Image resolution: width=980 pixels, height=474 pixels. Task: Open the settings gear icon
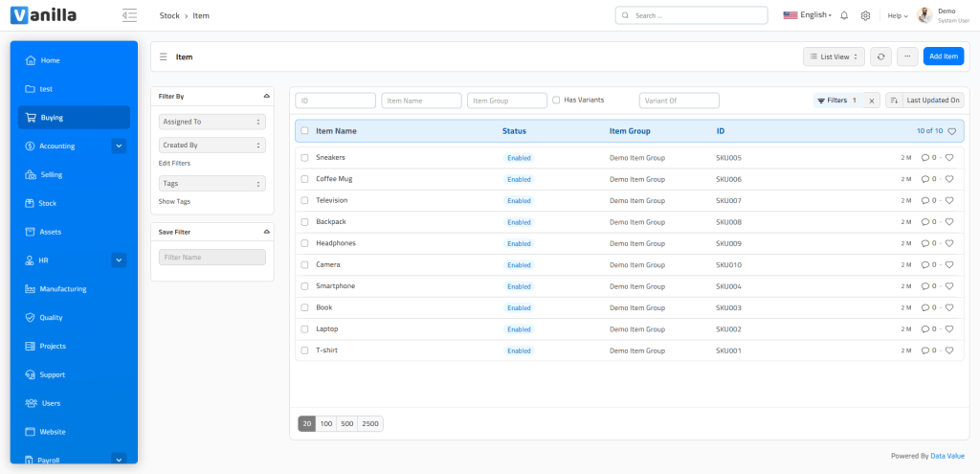coord(865,15)
